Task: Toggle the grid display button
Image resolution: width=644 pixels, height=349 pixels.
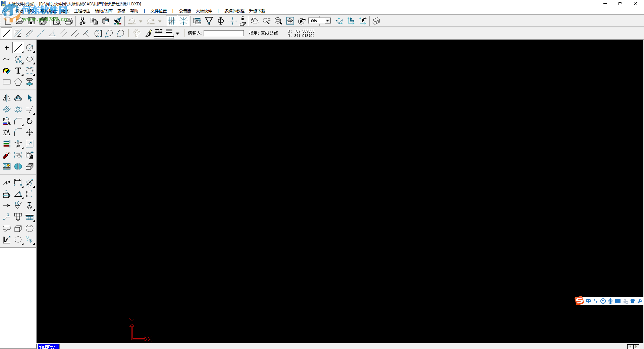Action: (172, 21)
